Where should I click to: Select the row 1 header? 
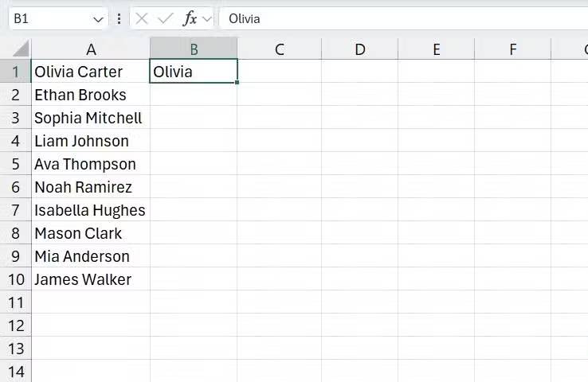click(x=15, y=72)
